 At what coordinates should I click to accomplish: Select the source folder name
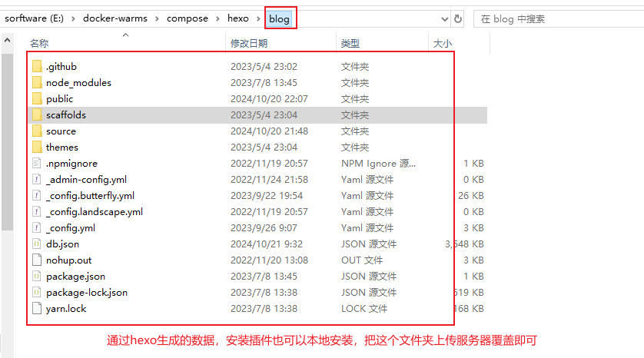tap(61, 131)
